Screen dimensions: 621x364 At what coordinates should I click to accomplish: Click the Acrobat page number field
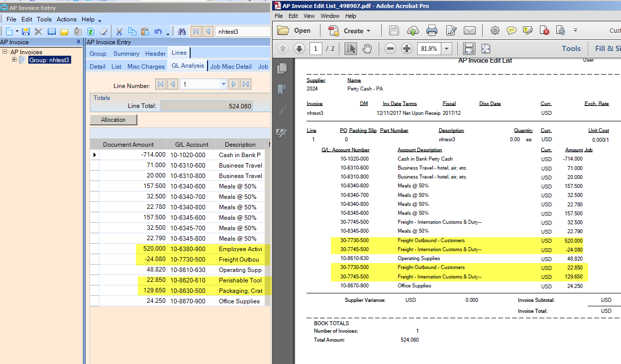315,49
